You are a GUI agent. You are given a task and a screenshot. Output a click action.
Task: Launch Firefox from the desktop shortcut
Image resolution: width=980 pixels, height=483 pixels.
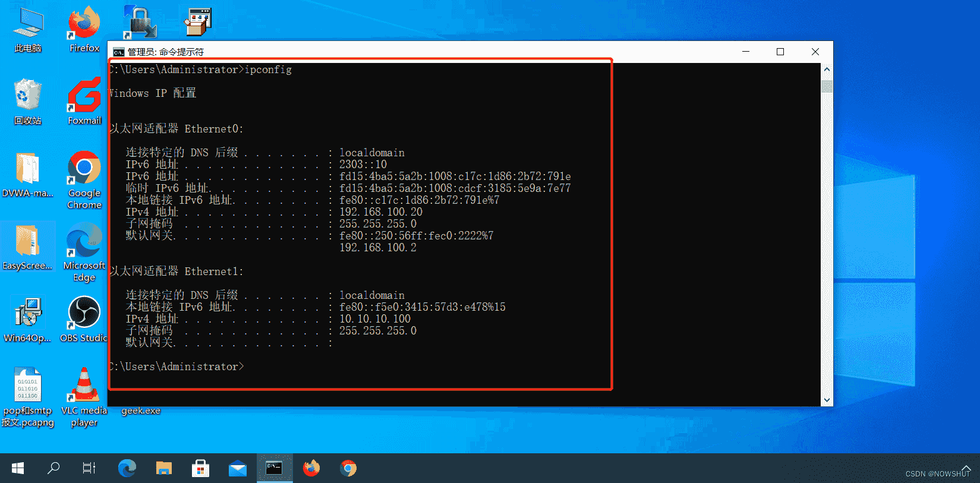[x=84, y=30]
